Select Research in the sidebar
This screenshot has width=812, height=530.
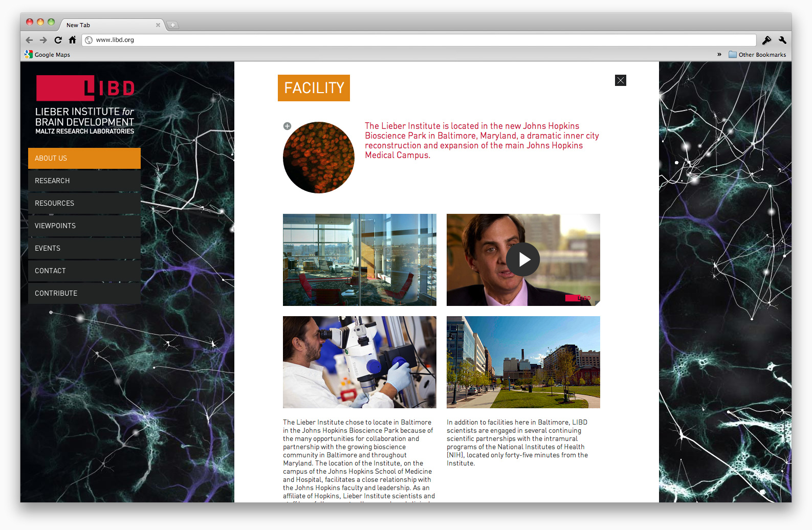(x=84, y=181)
